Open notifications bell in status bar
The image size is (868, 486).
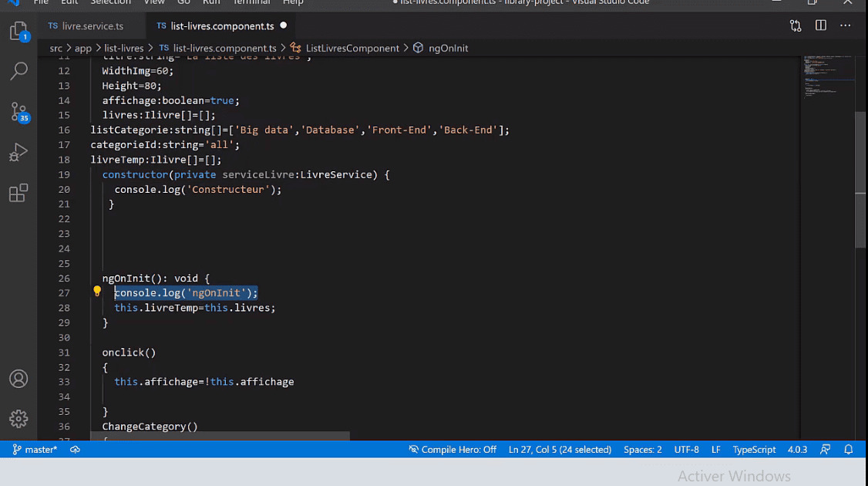click(x=848, y=450)
